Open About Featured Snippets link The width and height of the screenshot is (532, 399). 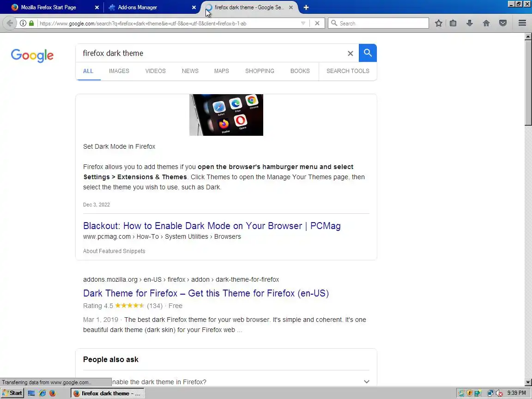(114, 251)
